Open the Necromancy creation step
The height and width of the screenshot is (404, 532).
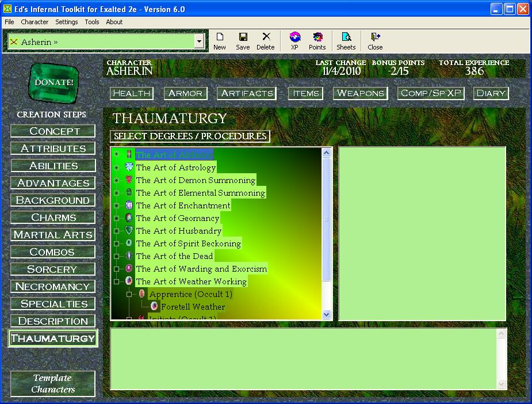click(x=53, y=287)
